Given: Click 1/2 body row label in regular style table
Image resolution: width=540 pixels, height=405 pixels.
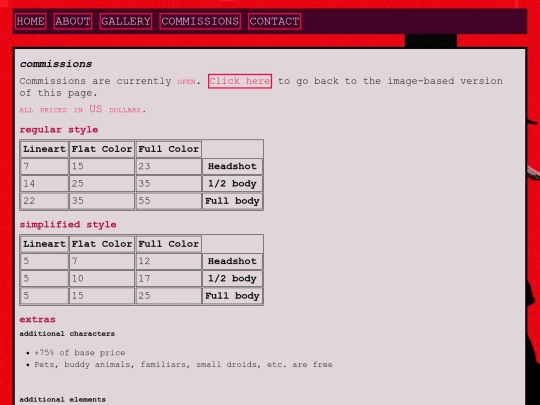Looking at the screenshot, I should 232,184.
